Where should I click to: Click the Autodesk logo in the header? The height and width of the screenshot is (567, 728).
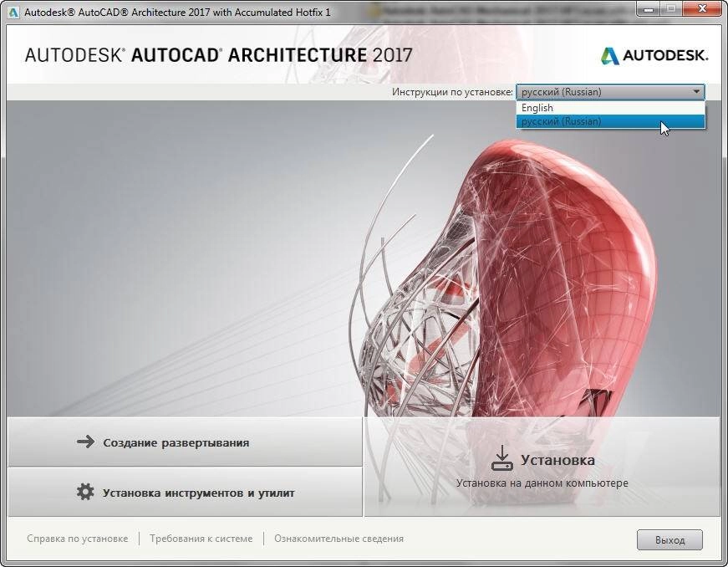(654, 56)
